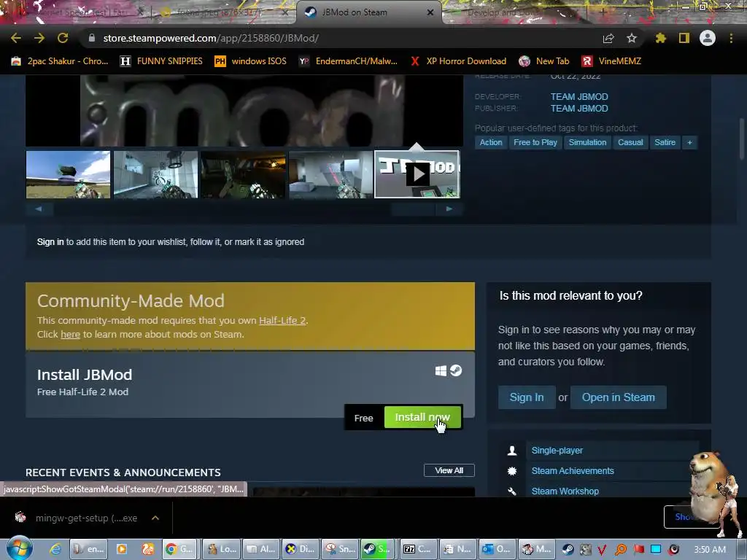This screenshot has height=560, width=747.
Task: Select the first screenshot thumbnail with sky
Action: tap(68, 174)
